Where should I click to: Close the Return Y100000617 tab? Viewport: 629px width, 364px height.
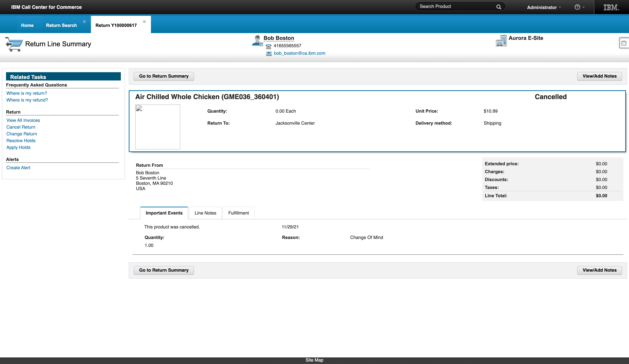[144, 22]
